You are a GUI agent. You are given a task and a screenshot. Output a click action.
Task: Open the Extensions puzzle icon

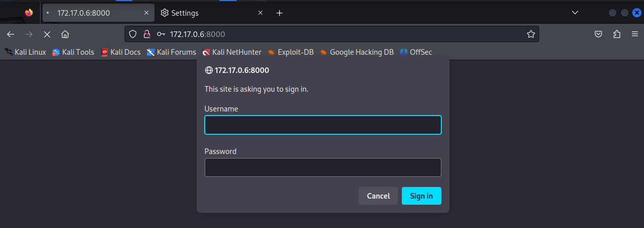pos(617,34)
